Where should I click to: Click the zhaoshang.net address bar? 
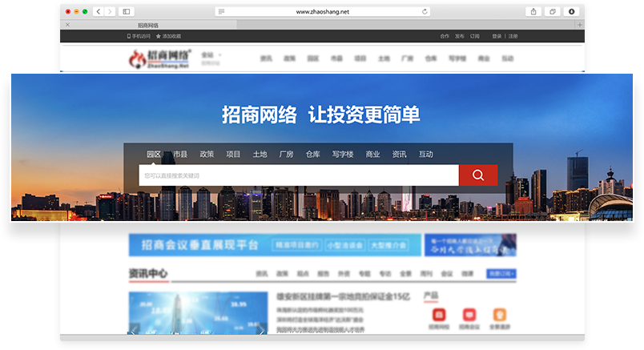[322, 12]
